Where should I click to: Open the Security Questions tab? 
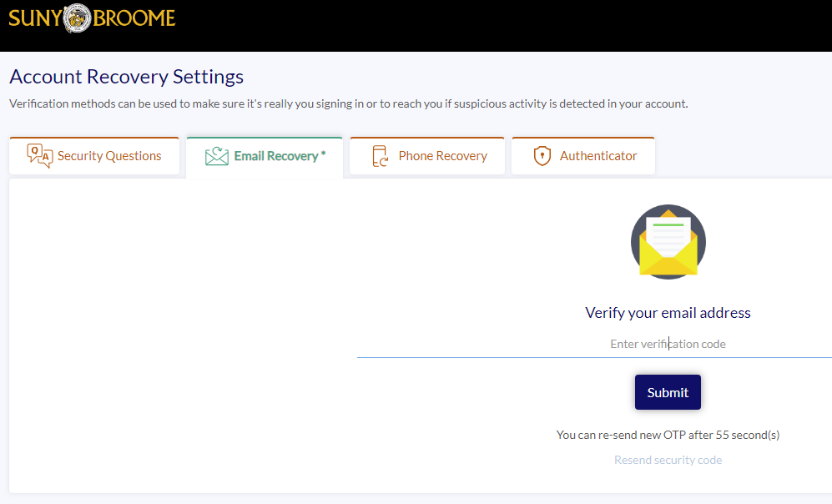(94, 155)
